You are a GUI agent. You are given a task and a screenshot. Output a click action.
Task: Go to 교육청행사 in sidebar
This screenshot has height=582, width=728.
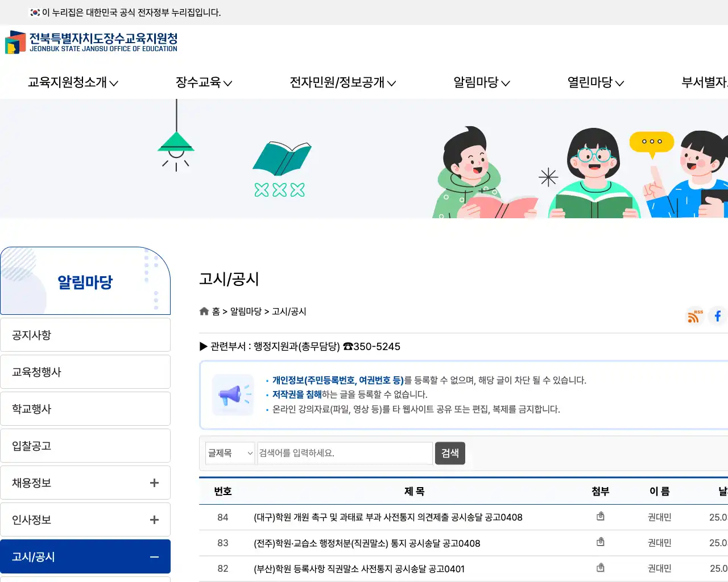point(85,372)
